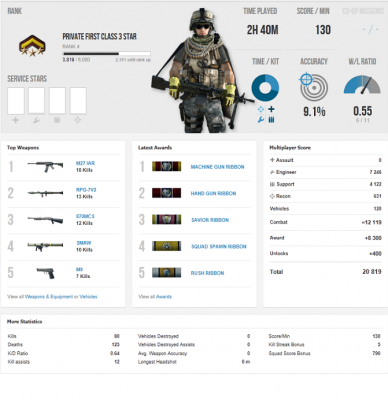Click the 'Longest Headshot' statistic
Image resolution: width=388 pixels, height=400 pixels.
(194, 362)
